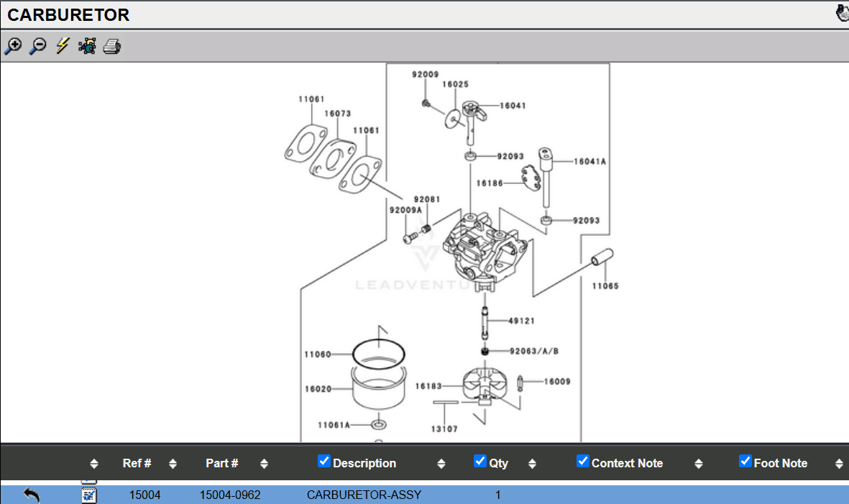Click the back arrow on the parts row
Screen dimensions: 849x504
(29, 495)
